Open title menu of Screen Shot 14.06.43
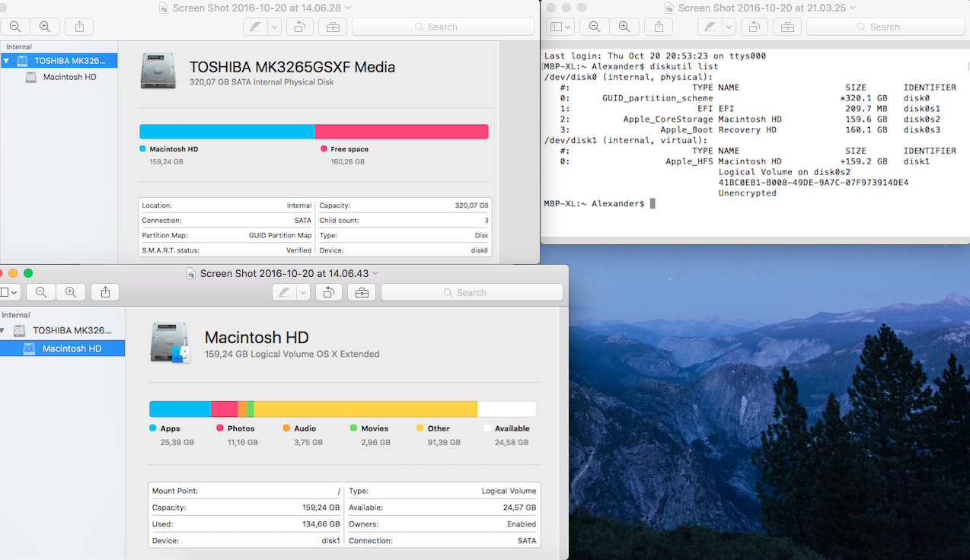The height and width of the screenshot is (560, 970). (x=375, y=273)
